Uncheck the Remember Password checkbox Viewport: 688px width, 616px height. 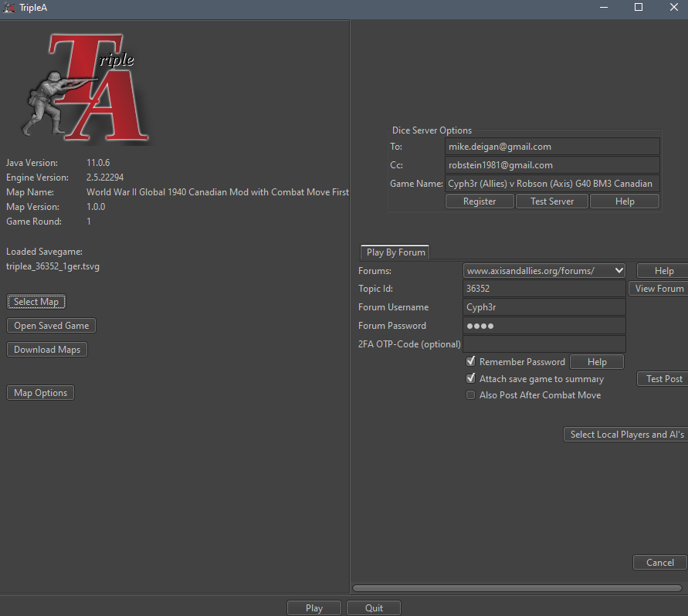tap(471, 361)
